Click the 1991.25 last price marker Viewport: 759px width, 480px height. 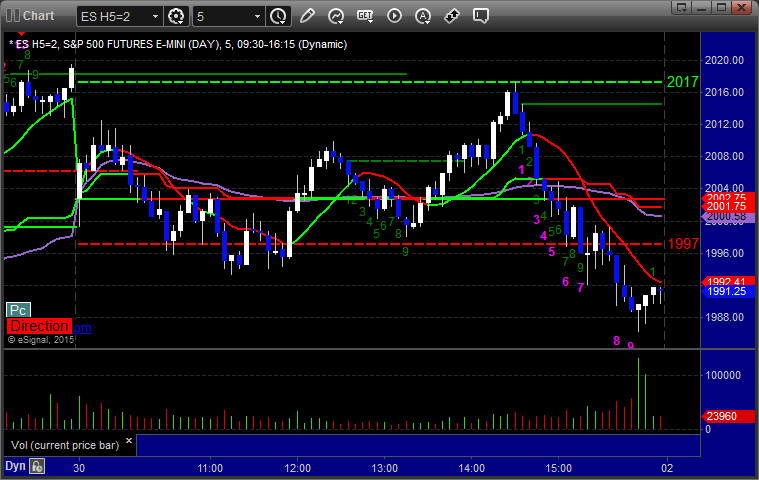tap(728, 291)
